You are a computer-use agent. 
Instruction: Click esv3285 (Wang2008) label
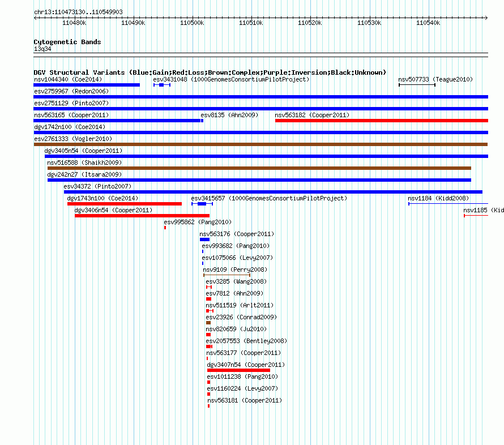pos(236,281)
